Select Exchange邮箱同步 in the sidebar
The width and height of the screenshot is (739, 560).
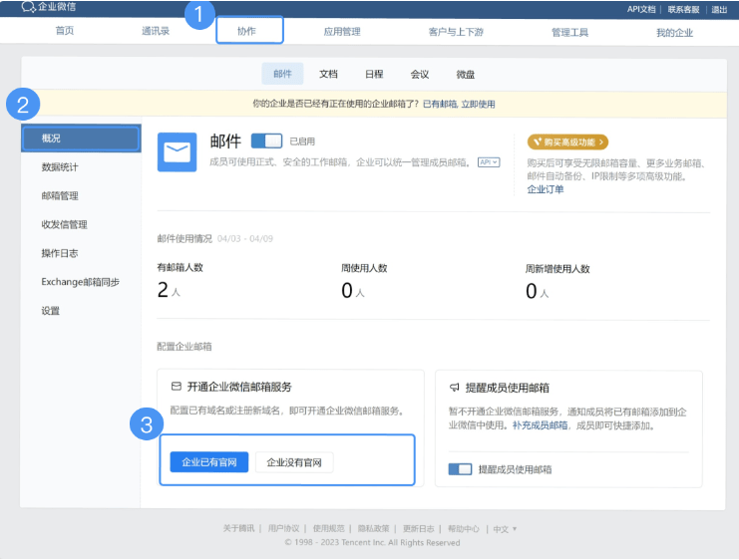pyautogui.click(x=80, y=282)
